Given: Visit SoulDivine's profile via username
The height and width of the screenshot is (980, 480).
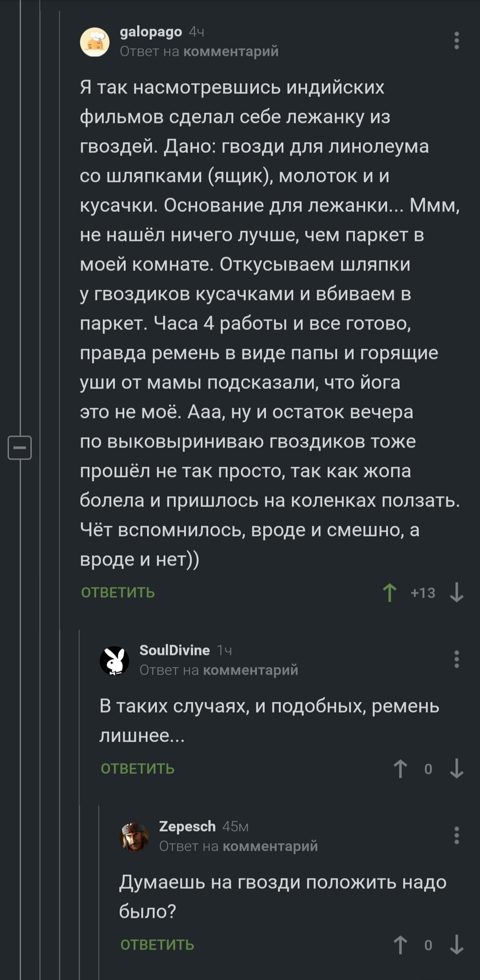Looking at the screenshot, I should tap(174, 650).
